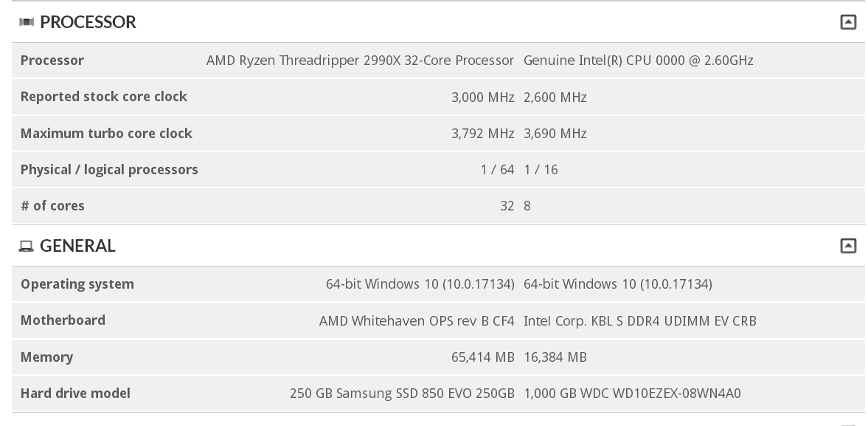Select AMD Ryzen Threadripper 2990X processor name
This screenshot has width=868, height=426.
click(360, 61)
